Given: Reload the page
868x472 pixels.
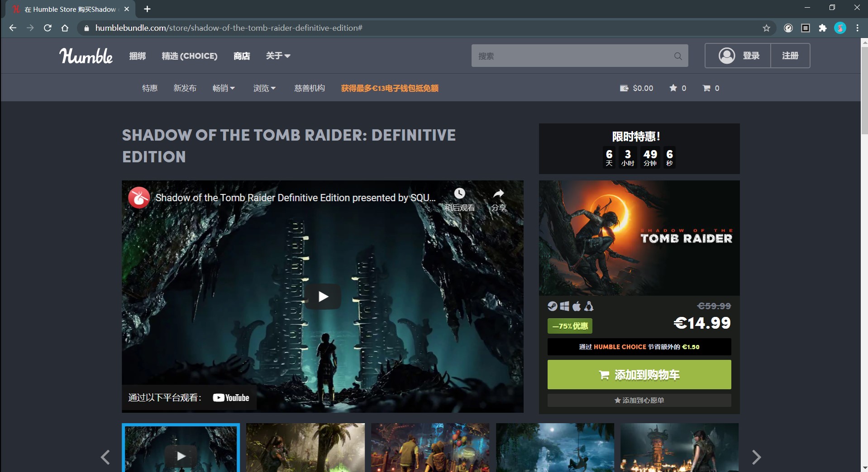Looking at the screenshot, I should click(48, 28).
